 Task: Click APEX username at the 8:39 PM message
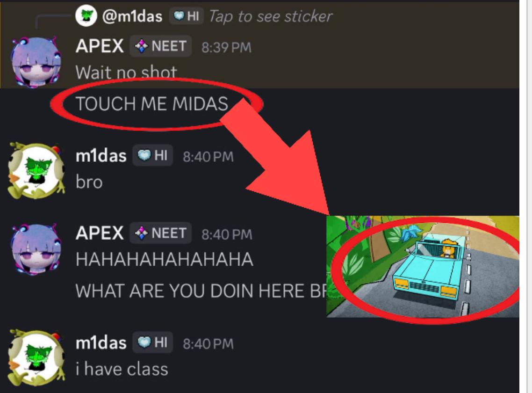(100, 46)
